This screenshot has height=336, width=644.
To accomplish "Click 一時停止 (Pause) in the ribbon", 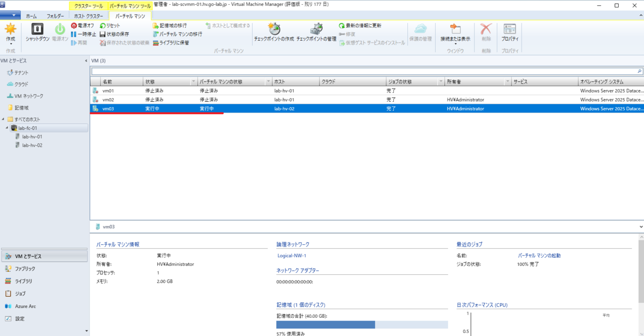I will click(83, 34).
